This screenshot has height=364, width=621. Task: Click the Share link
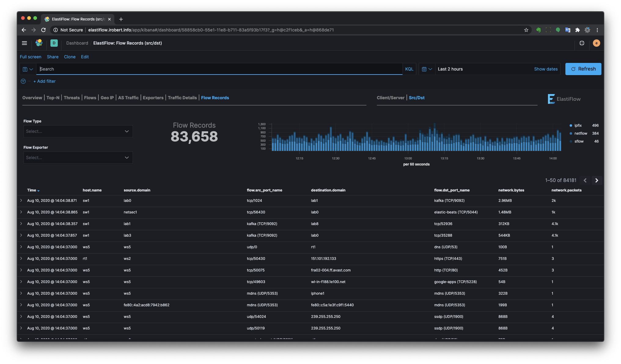(x=53, y=57)
